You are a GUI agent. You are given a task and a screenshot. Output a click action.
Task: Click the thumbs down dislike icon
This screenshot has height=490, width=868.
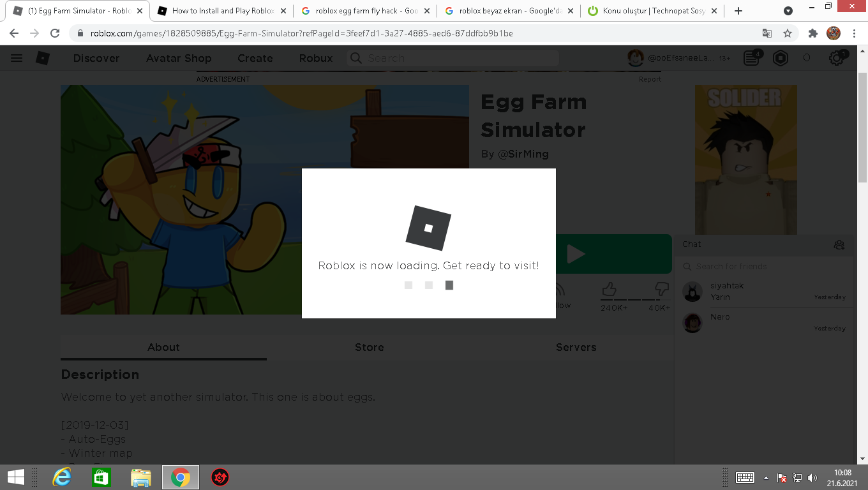coord(662,290)
